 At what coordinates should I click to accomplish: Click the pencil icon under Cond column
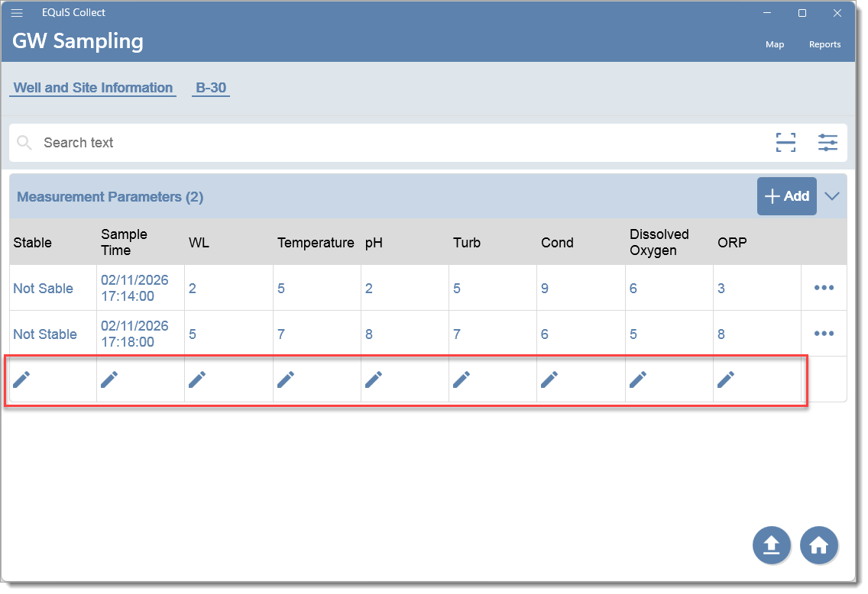(x=549, y=379)
